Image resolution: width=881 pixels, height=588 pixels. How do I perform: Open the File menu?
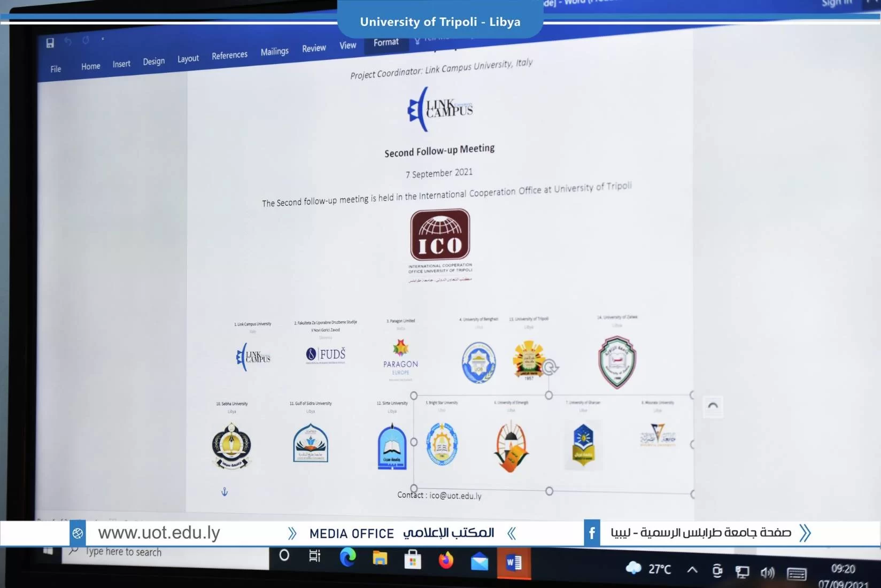(x=56, y=69)
